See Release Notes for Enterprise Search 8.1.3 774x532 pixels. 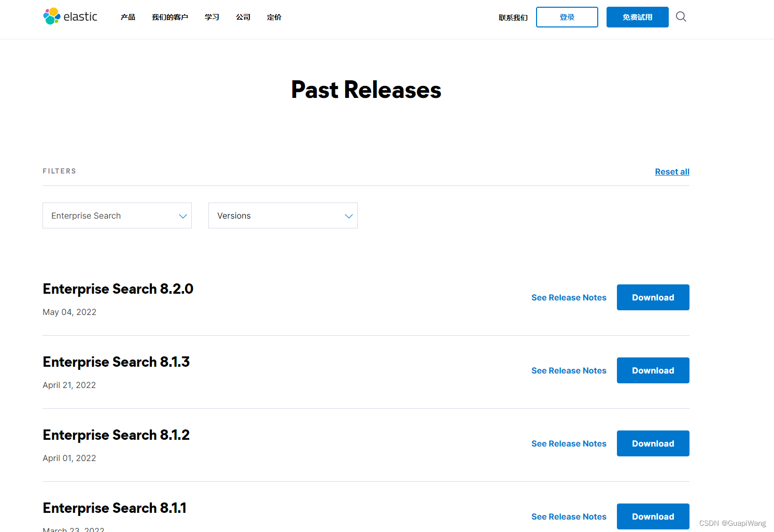[569, 370]
